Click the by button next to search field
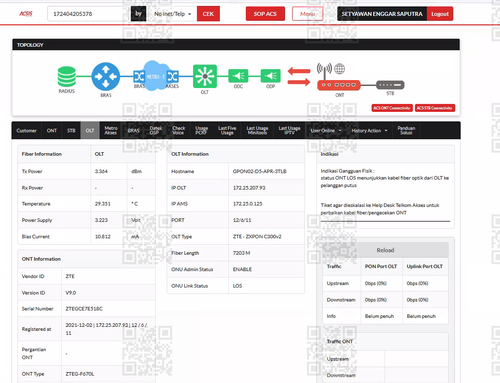Viewport: 500px width, 383px height. click(x=138, y=14)
